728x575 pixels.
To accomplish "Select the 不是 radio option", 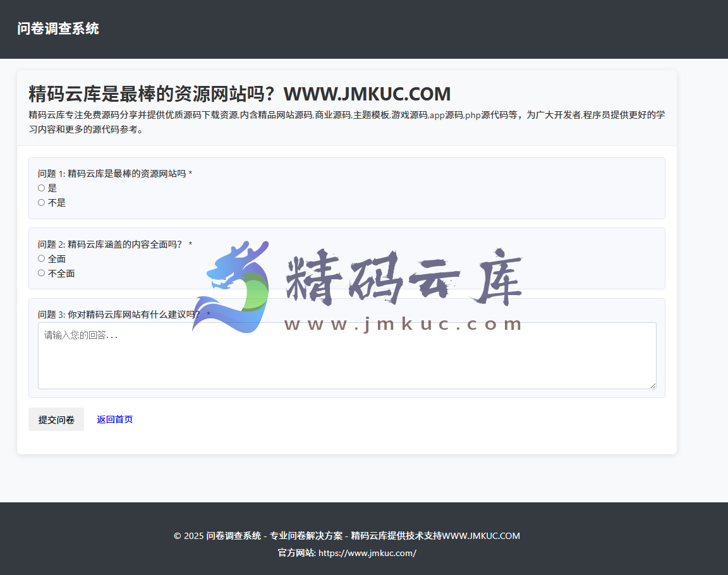I will pyautogui.click(x=41, y=202).
